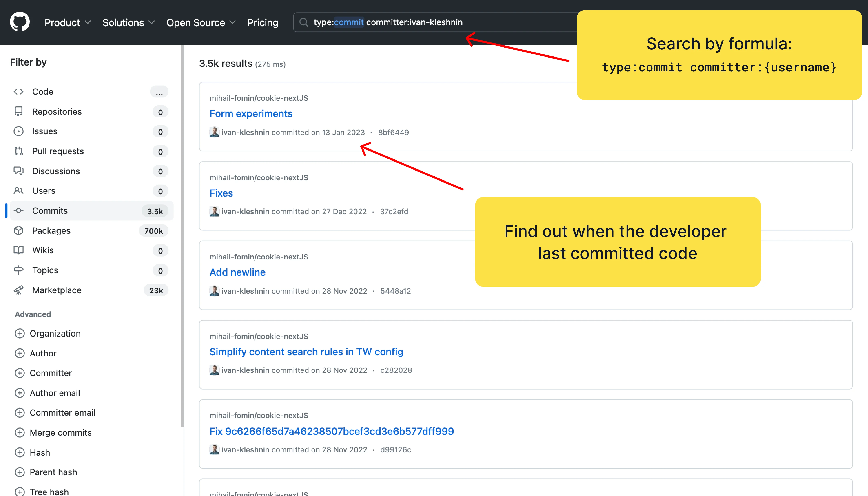
Task: Click the Wikis book icon
Action: pyautogui.click(x=19, y=250)
